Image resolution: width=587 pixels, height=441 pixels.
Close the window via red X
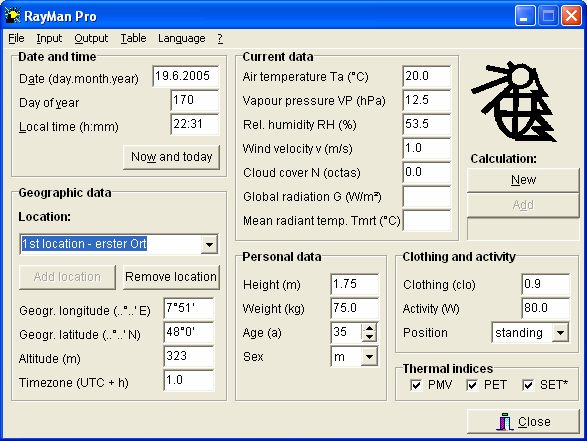(571, 16)
